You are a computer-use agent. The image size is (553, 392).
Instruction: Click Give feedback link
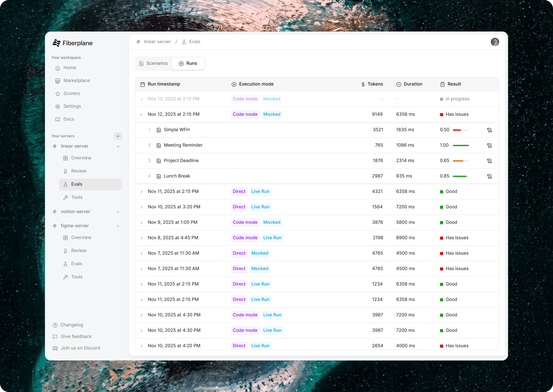coord(76,336)
